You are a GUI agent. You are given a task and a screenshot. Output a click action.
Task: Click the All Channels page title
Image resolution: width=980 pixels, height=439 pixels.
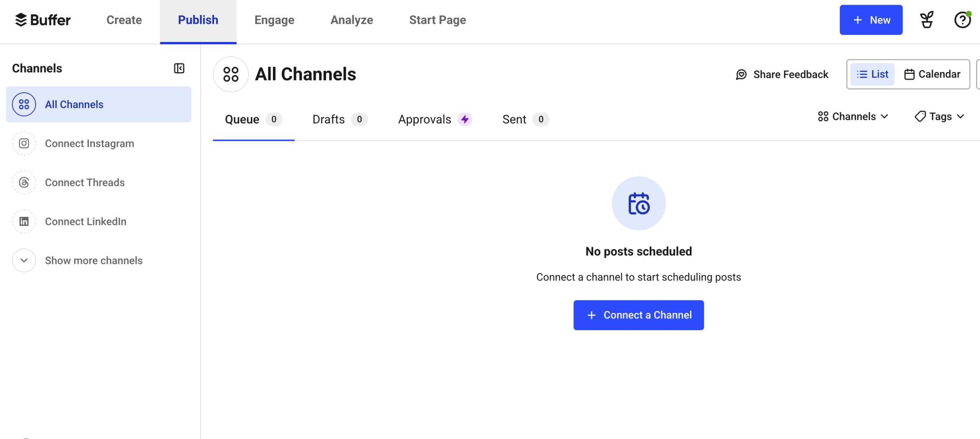coord(305,74)
